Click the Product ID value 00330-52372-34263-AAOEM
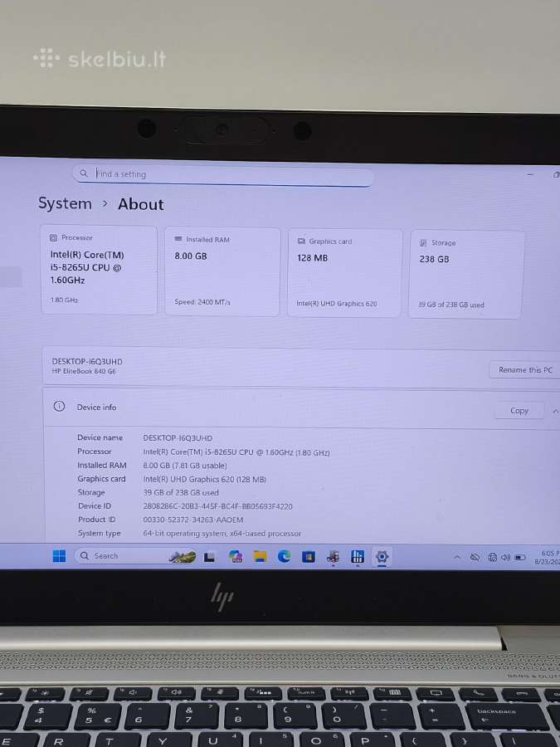560x747 pixels. (192, 520)
